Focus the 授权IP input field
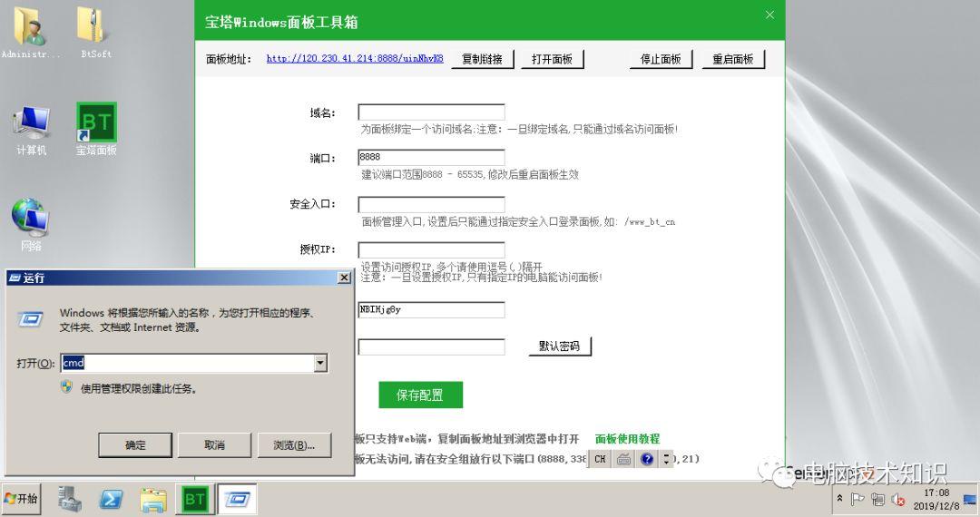The image size is (980, 517). (431, 249)
